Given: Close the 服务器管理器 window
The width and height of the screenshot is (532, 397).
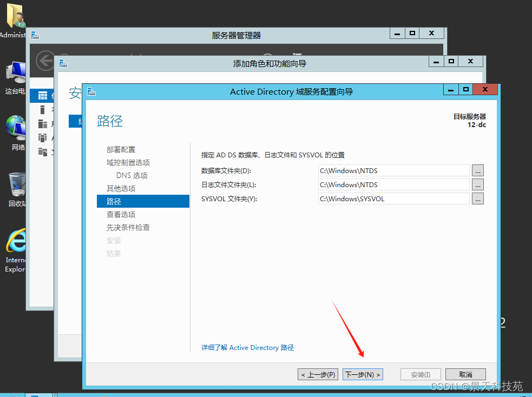Looking at the screenshot, I should [x=431, y=33].
